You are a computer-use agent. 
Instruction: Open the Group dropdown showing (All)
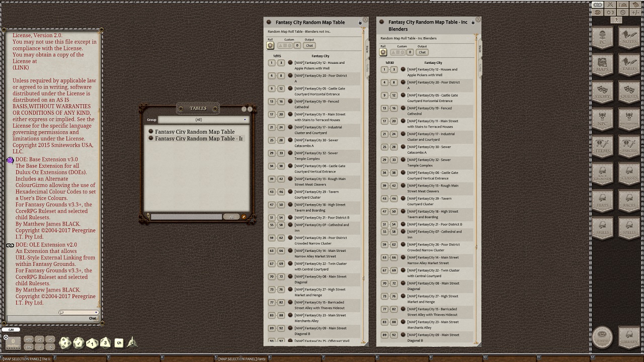[x=203, y=120]
